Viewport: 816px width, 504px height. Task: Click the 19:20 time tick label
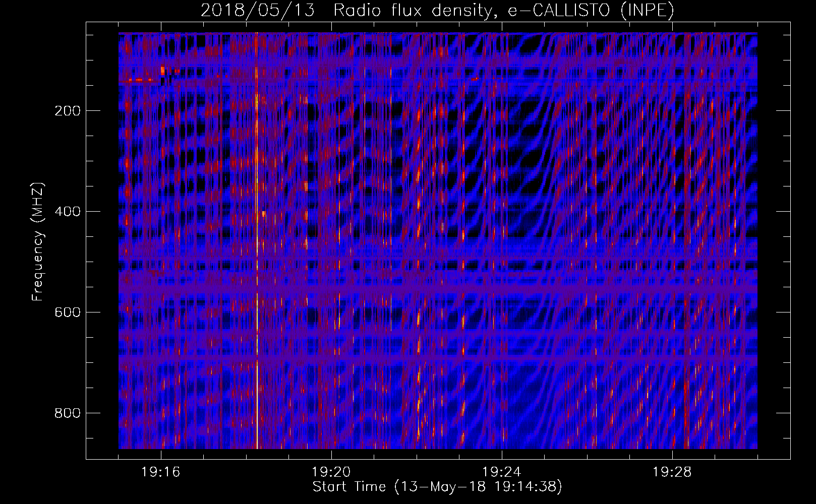click(x=331, y=472)
